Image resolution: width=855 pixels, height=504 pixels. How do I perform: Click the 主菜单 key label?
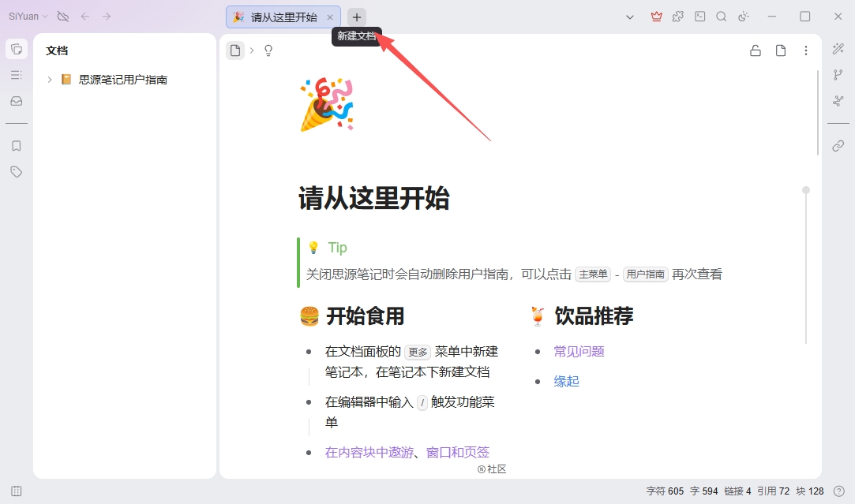click(593, 274)
